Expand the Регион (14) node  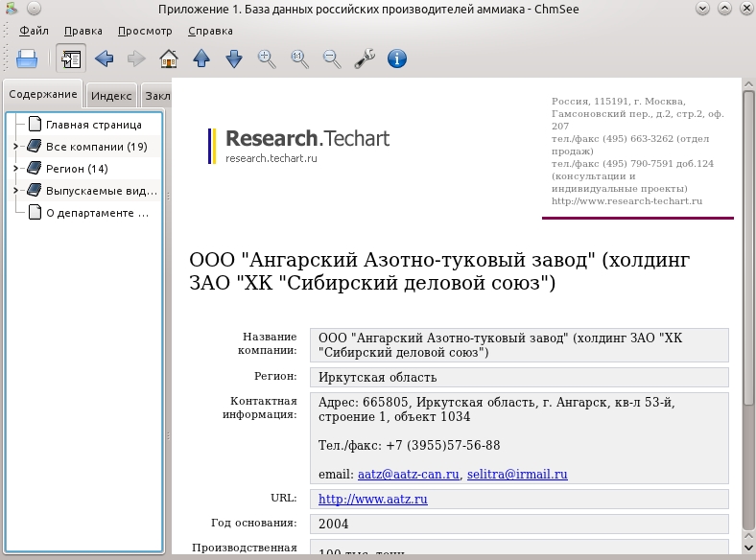coord(15,169)
